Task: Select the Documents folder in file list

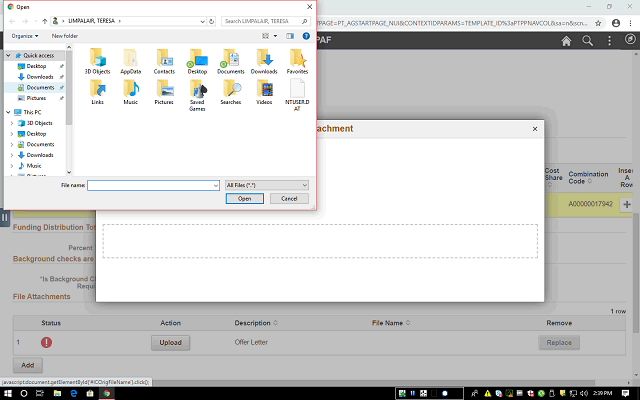Action: coord(231,61)
